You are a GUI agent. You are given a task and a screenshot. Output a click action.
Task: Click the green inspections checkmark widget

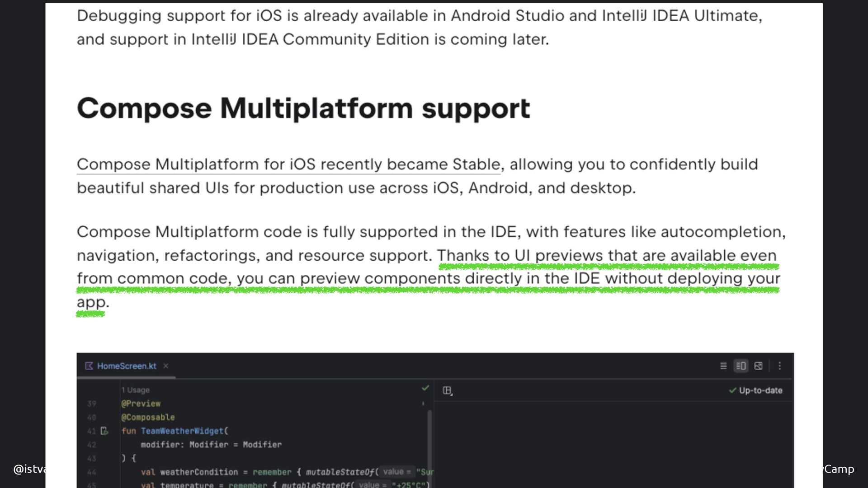[x=425, y=388]
